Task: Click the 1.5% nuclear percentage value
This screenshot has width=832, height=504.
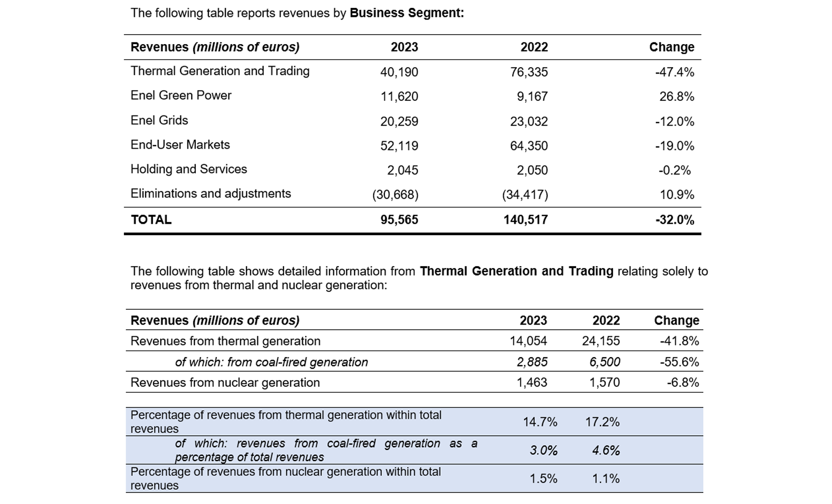Action: 543,478
